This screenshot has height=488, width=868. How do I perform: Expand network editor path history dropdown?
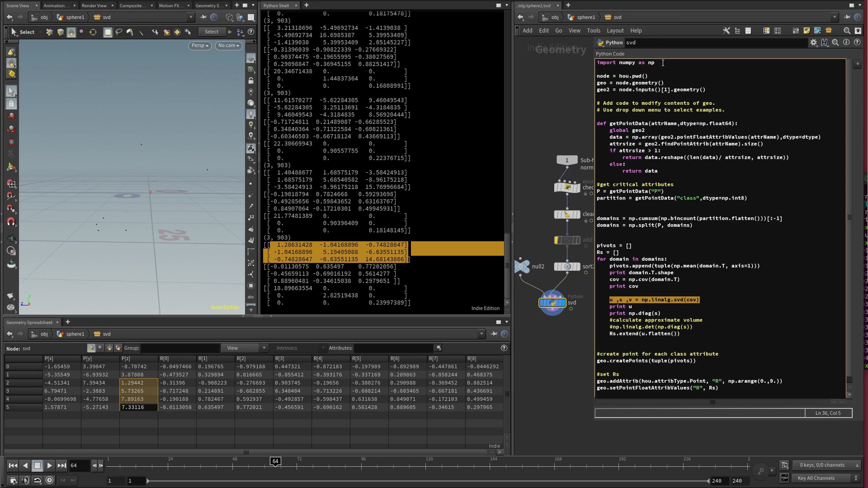(x=835, y=17)
